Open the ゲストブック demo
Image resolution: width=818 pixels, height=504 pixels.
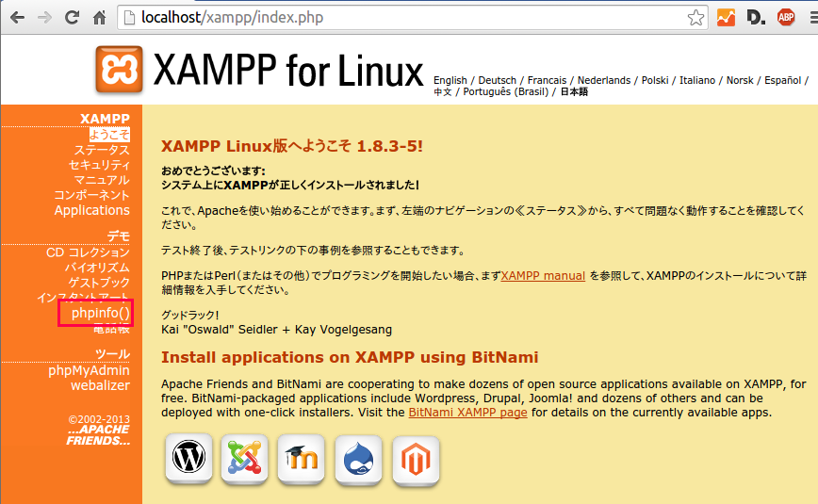(99, 283)
